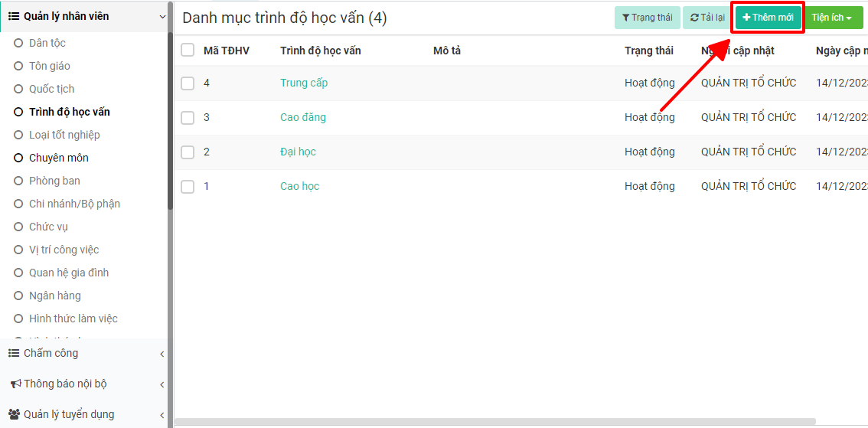Click the horizontal scrollbar below the table

pos(494,421)
